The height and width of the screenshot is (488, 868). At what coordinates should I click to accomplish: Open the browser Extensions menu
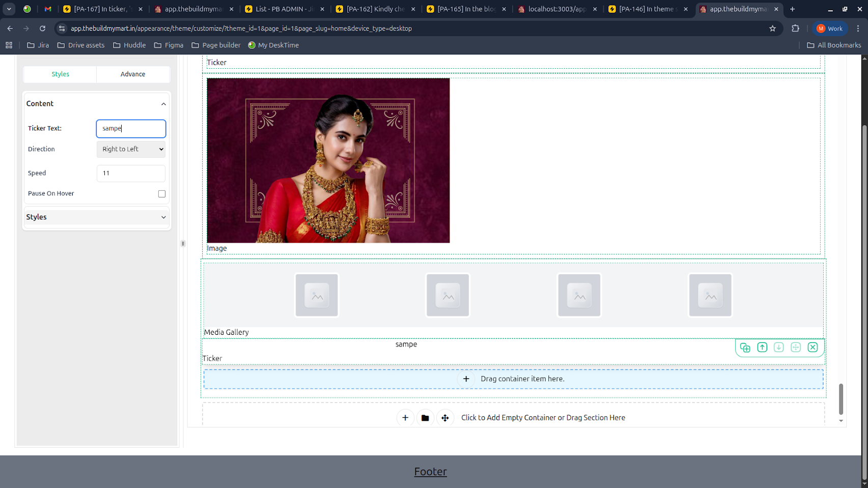tap(796, 28)
